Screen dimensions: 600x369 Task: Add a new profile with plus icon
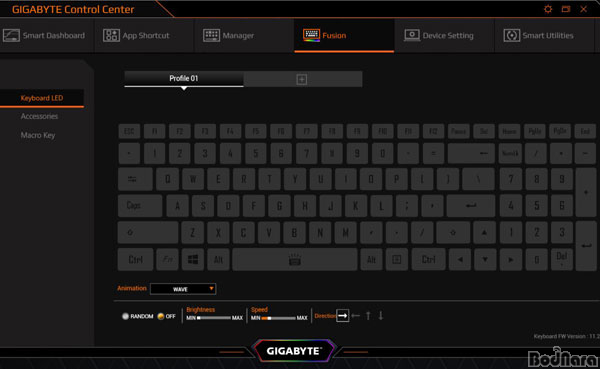302,79
